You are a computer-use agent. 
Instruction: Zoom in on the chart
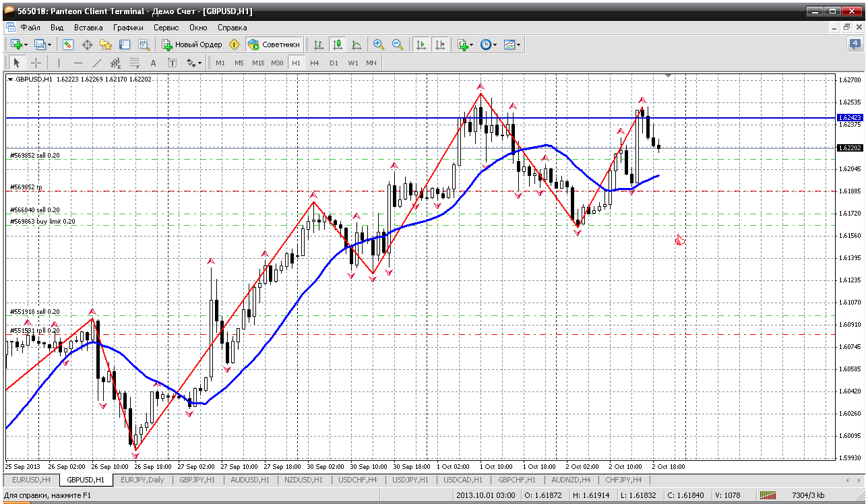(379, 44)
